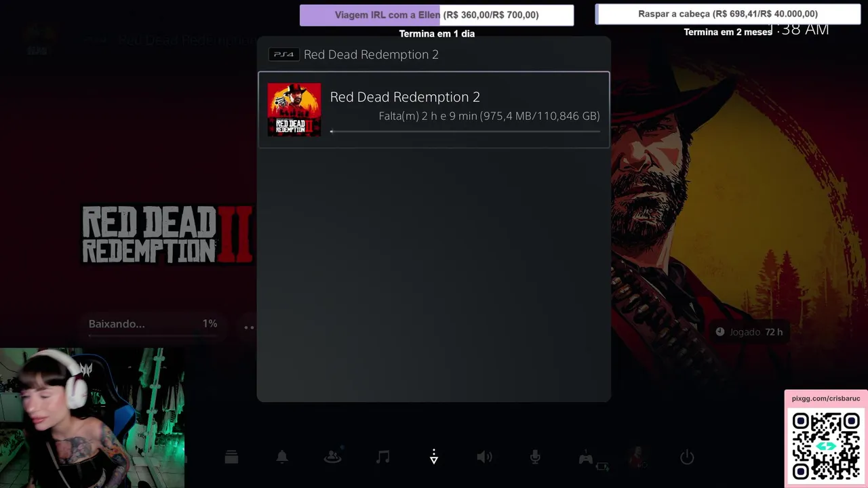
Task: Open the user Profile avatar icon
Action: [x=637, y=457]
